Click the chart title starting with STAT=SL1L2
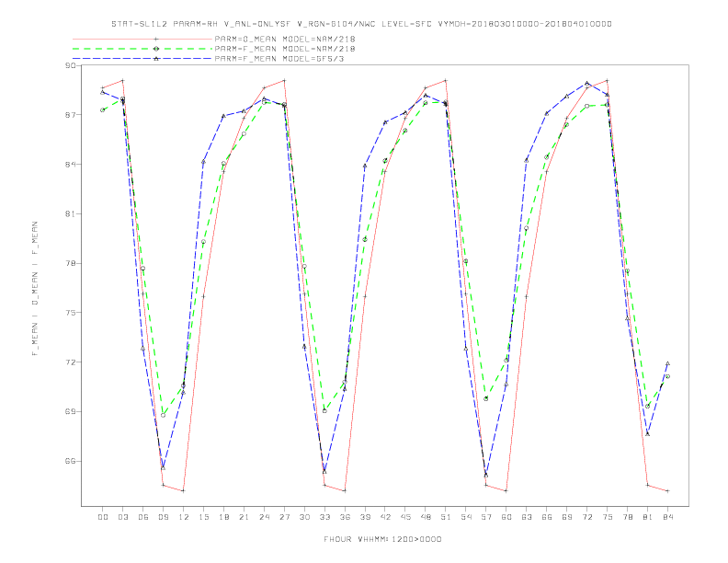Screen dimensions: 728x563 [361, 24]
